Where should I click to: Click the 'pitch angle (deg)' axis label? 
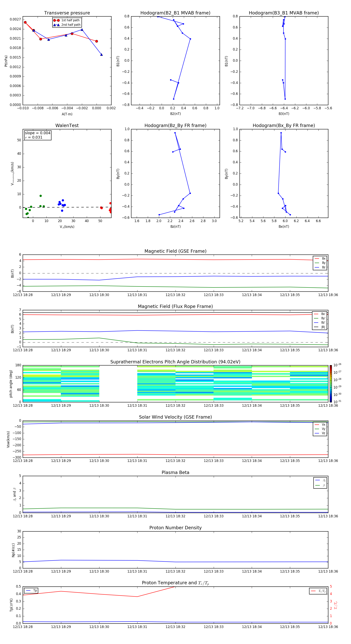11,384
